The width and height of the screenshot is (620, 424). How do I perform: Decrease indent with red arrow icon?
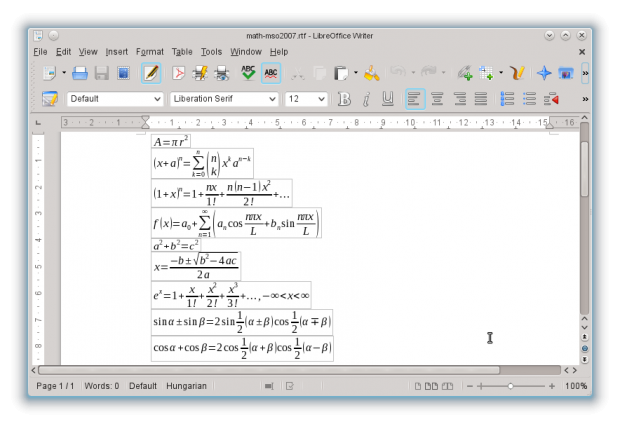(x=551, y=99)
